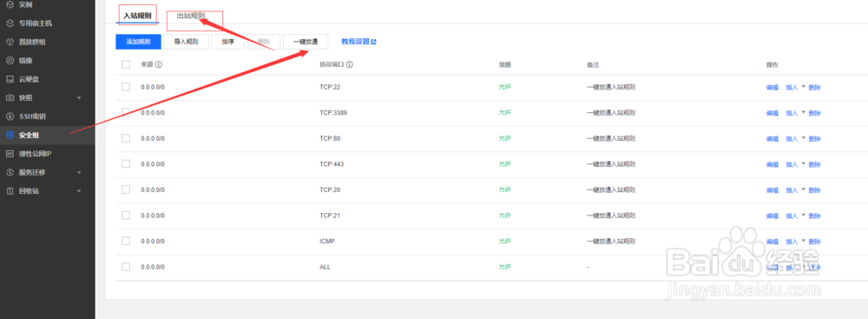The height and width of the screenshot is (319, 868).
Task: Open the 弹性公网IP sidebar icon
Action: pos(10,154)
